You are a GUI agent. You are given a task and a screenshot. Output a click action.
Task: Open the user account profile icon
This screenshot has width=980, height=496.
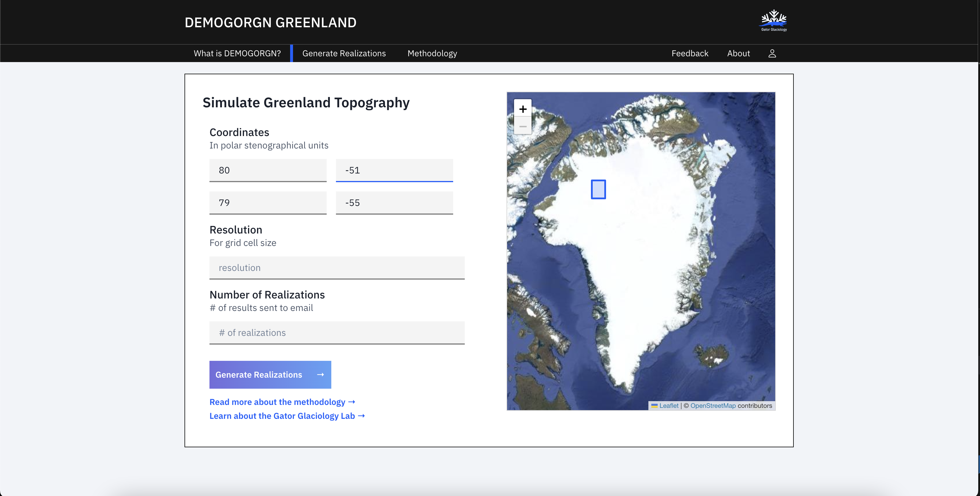pyautogui.click(x=772, y=54)
